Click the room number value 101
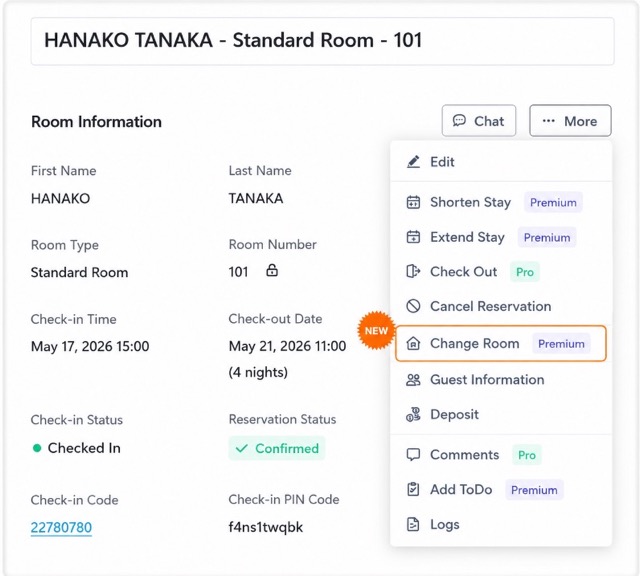This screenshot has width=640, height=576. click(x=238, y=272)
